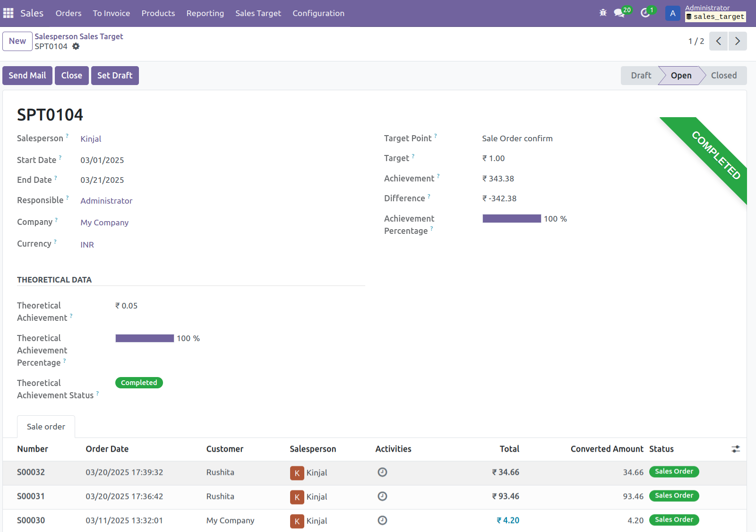
Task: Open the Administrator link in Responsible field
Action: (106, 201)
